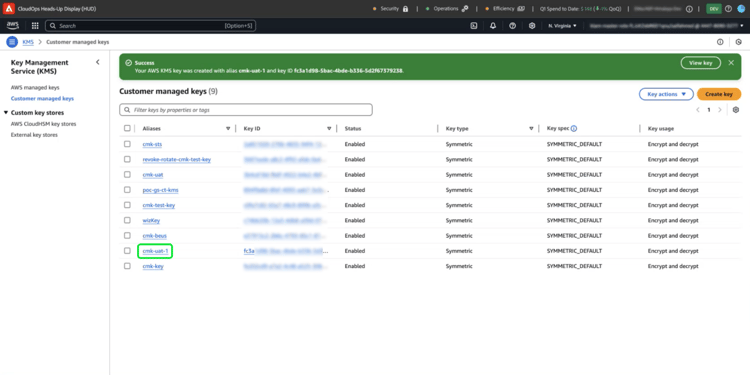The image size is (750, 375).
Task: Open AWS CloudHSM key stores
Action: (x=44, y=124)
